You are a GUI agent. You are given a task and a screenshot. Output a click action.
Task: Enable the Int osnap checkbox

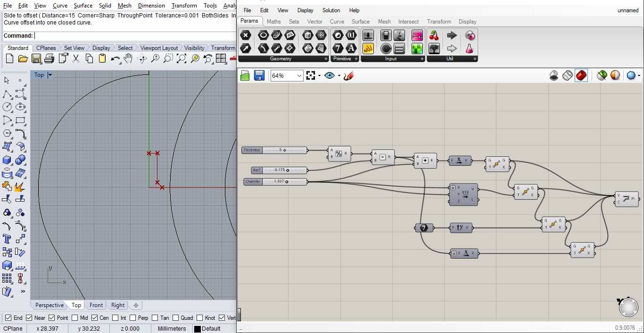115,317
